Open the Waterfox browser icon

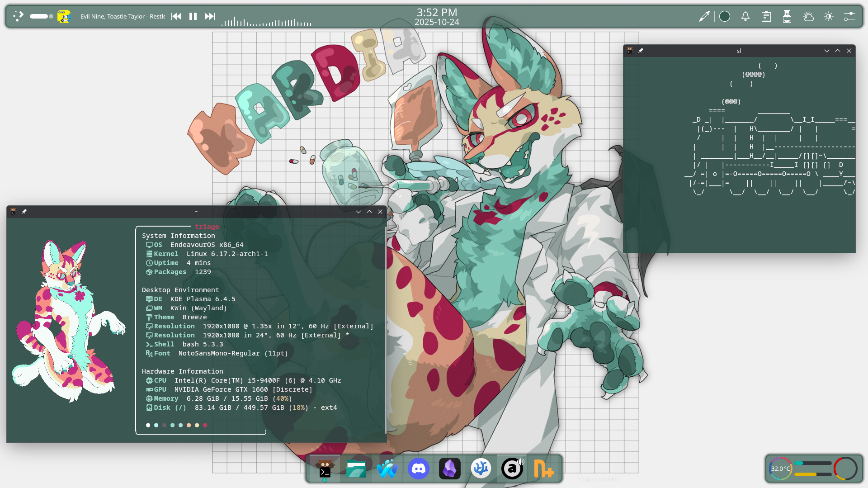tap(387, 469)
